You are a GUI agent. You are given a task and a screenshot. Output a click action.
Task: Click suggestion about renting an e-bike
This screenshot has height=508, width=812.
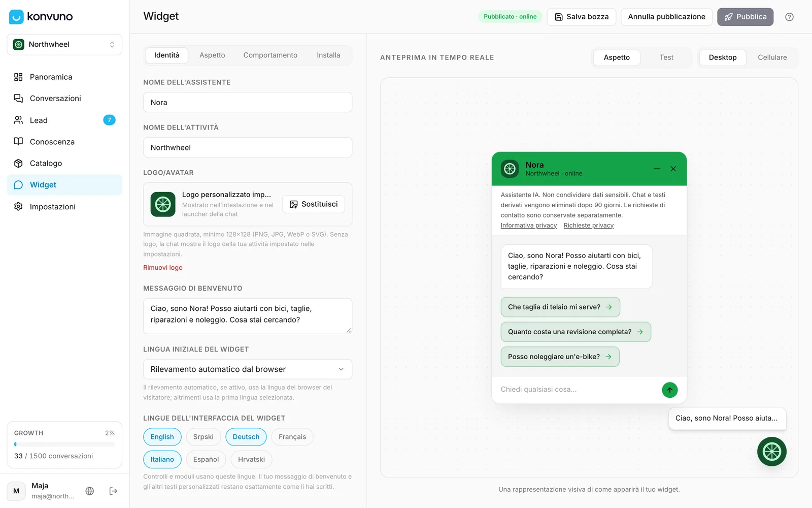(x=560, y=357)
